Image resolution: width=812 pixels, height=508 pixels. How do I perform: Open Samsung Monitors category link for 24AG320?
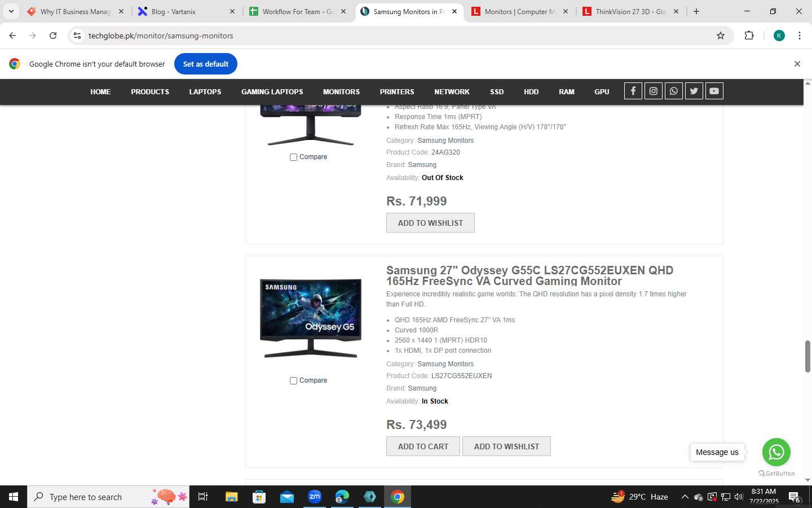click(x=445, y=141)
